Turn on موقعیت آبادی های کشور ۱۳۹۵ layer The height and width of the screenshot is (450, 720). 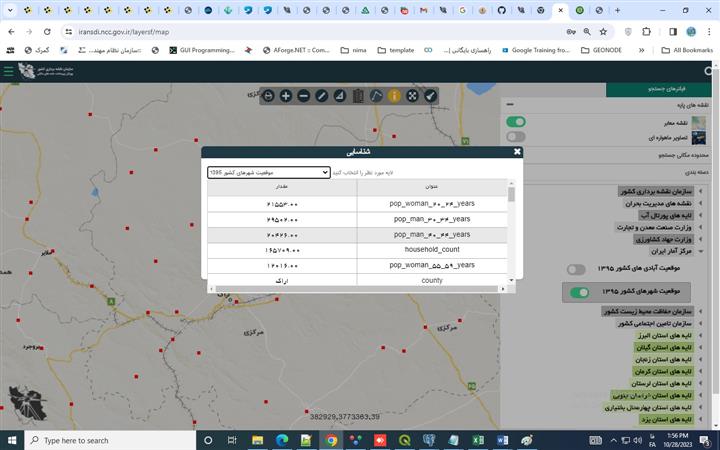tap(577, 270)
